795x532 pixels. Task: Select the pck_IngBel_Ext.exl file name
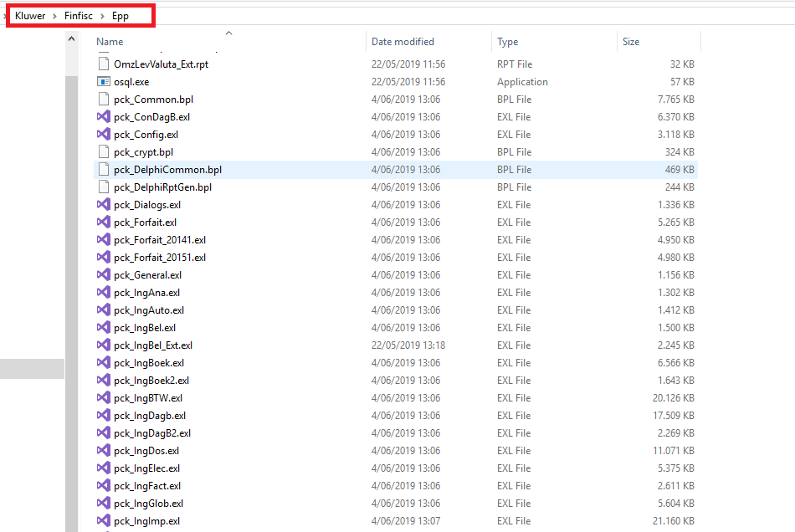tap(153, 345)
